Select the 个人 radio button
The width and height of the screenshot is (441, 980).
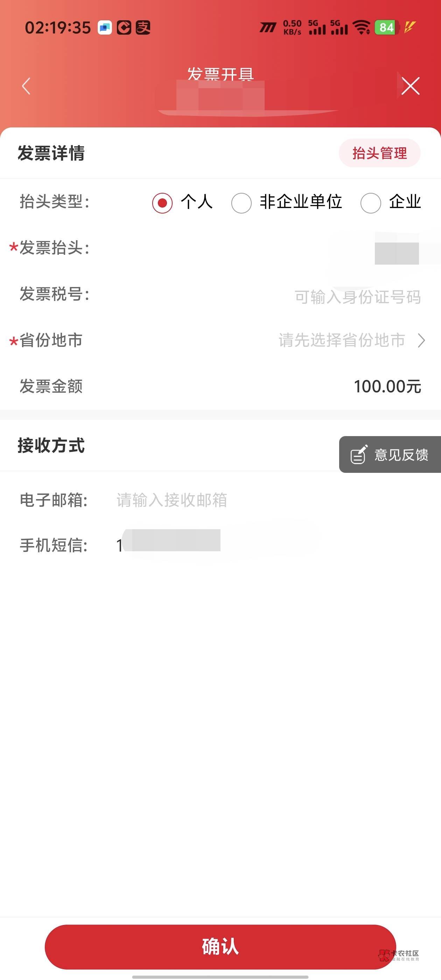coord(162,203)
